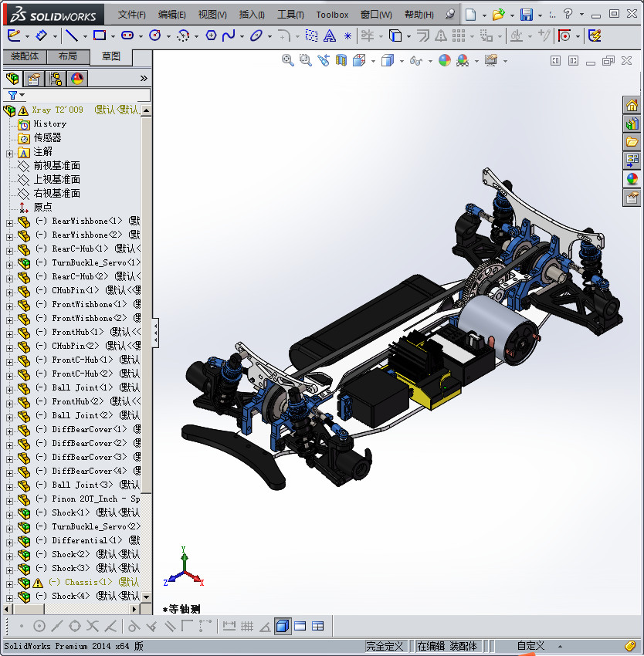This screenshot has width=644, height=656.
Task: Expand the TurnBuckle_Servo<1> component node
Action: (x=9, y=265)
